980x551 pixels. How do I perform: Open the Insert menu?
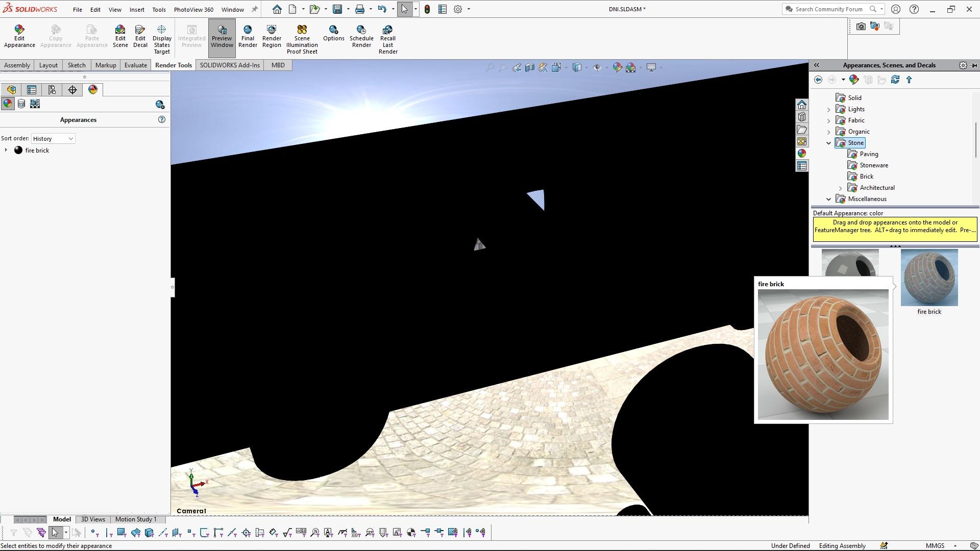(x=137, y=9)
